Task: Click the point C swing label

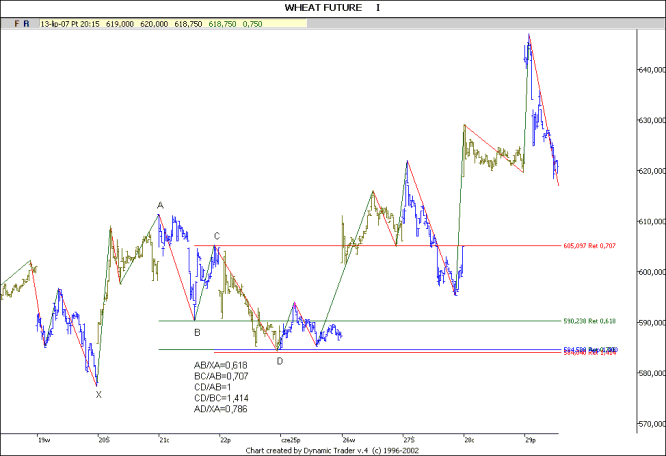Action: (216, 237)
